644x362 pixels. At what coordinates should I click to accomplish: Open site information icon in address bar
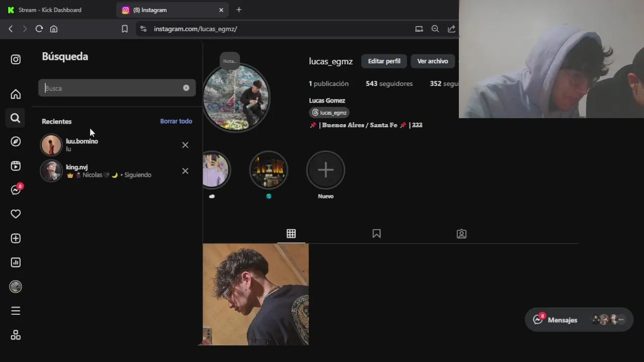pyautogui.click(x=143, y=29)
